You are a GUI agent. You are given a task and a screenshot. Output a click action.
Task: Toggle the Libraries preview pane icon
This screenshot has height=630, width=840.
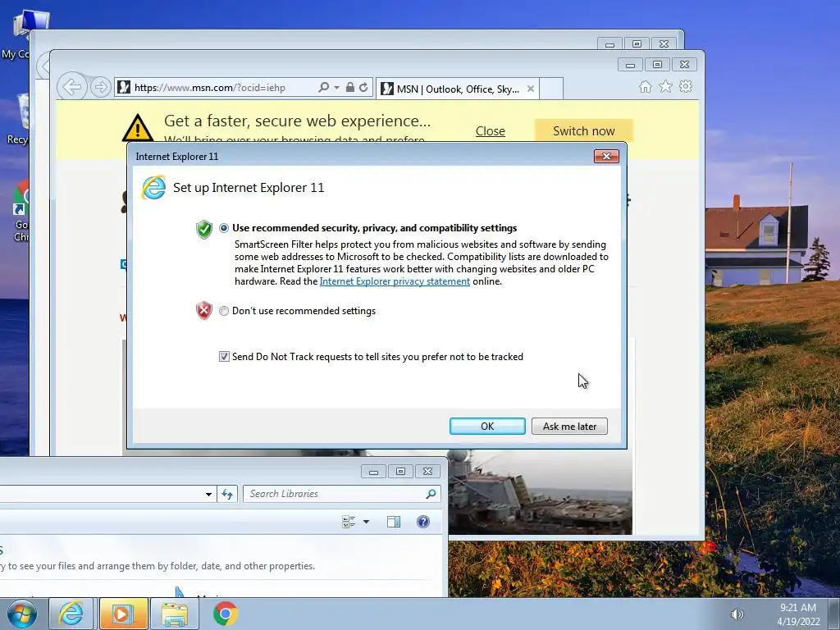pos(394,522)
